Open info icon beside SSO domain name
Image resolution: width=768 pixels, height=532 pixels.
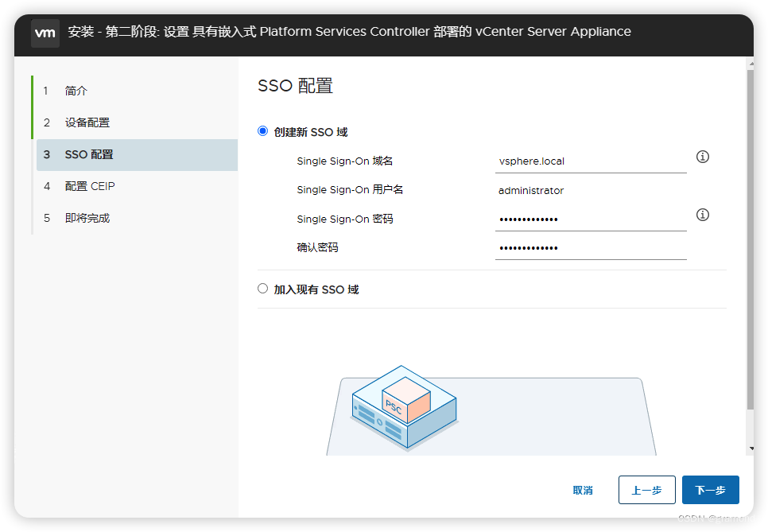(x=702, y=157)
